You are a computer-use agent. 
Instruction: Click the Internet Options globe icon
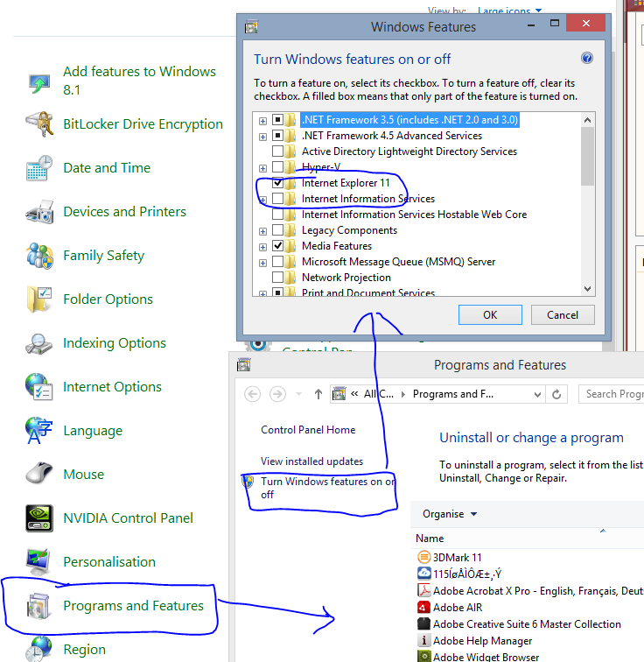click(x=39, y=387)
